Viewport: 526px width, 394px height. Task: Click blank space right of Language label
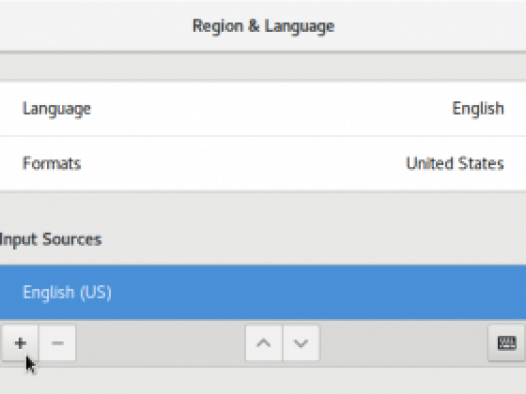click(268, 109)
